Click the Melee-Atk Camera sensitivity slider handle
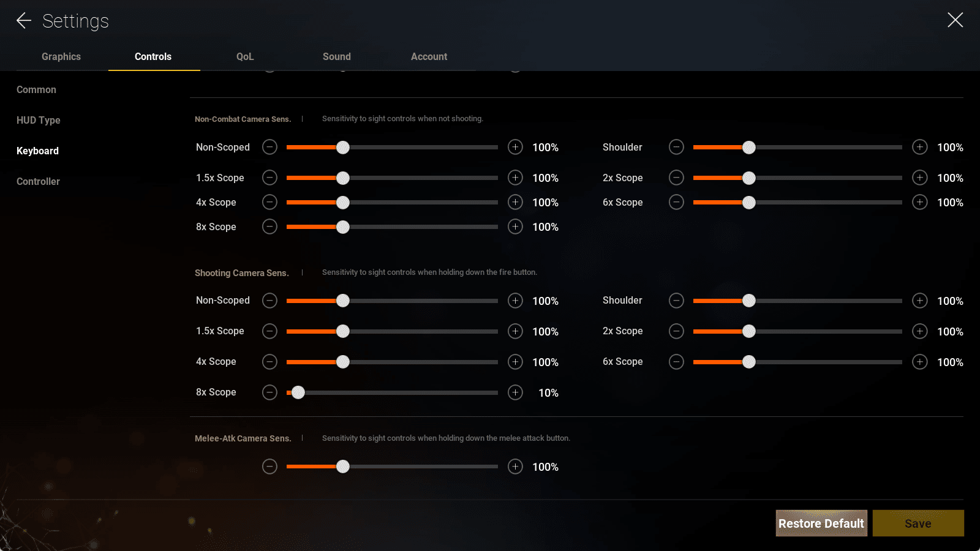The width and height of the screenshot is (980, 551). (x=343, y=467)
